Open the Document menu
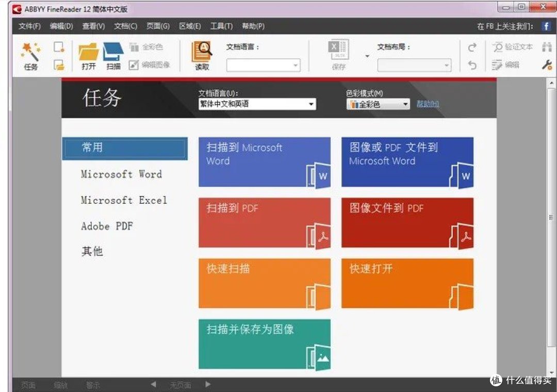 125,26
